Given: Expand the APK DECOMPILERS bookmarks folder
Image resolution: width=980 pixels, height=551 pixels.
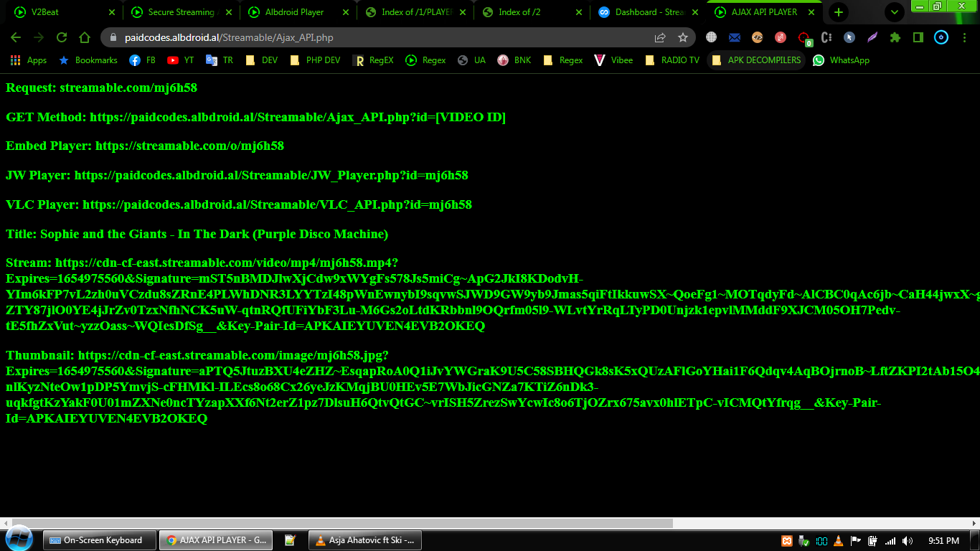Looking at the screenshot, I should click(756, 60).
